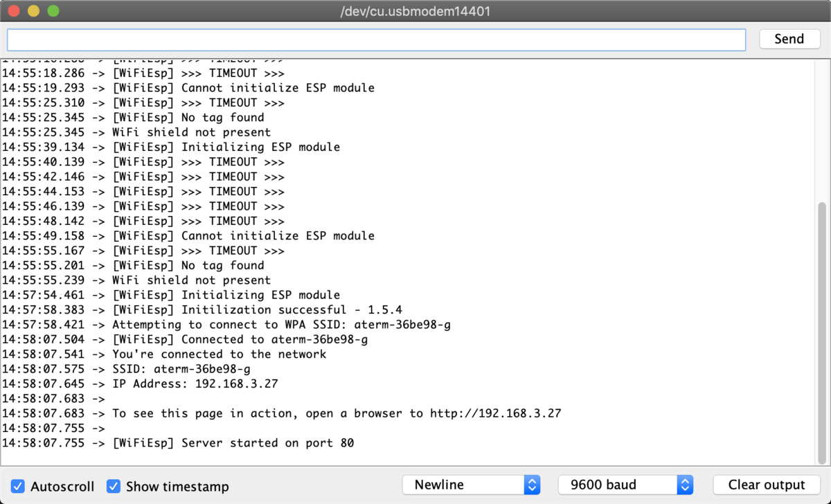Screen dimensions: 831x504
Task: Clear the serial monitor output
Action: point(767,485)
